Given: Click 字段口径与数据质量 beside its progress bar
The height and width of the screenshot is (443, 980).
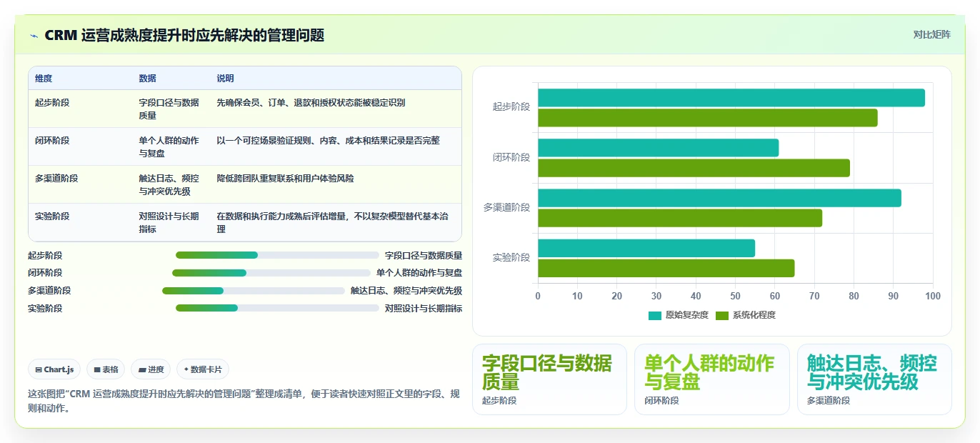Looking at the screenshot, I should (x=424, y=255).
